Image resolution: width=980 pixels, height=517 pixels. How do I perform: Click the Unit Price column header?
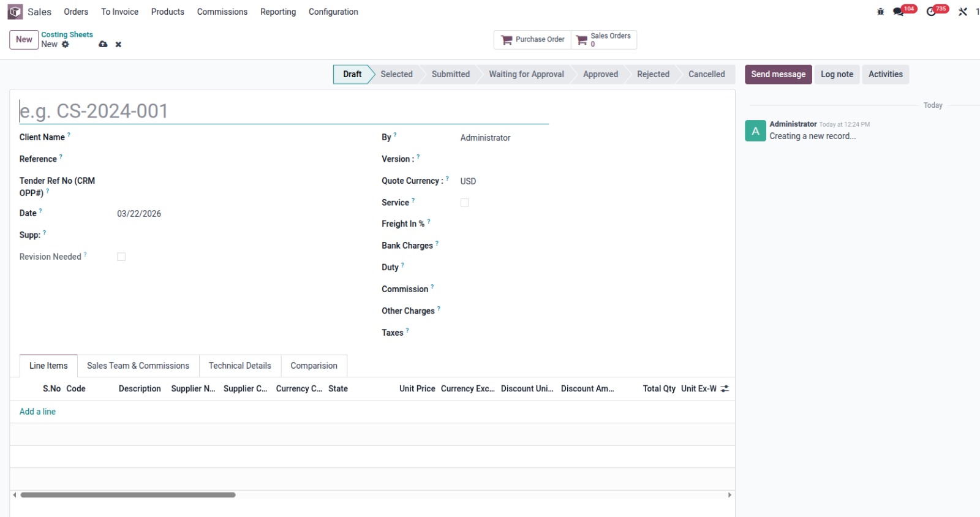click(x=417, y=389)
